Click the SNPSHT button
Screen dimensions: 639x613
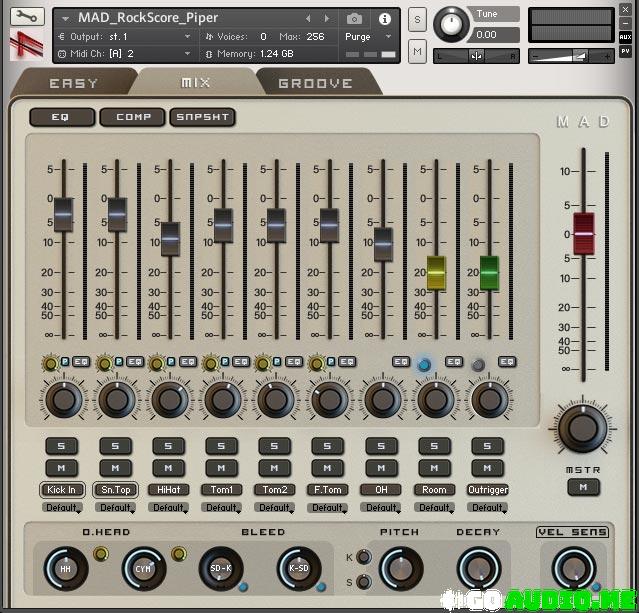[x=202, y=117]
